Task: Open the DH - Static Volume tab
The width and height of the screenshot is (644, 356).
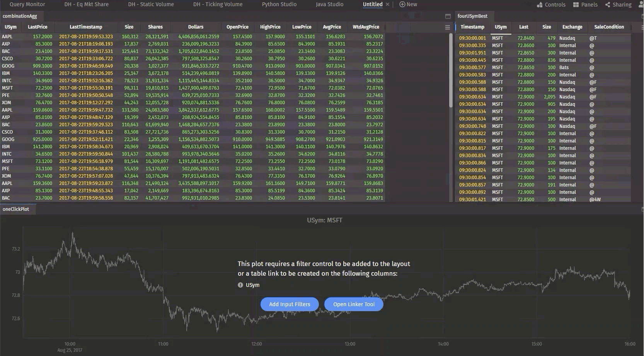Action: coord(151,4)
